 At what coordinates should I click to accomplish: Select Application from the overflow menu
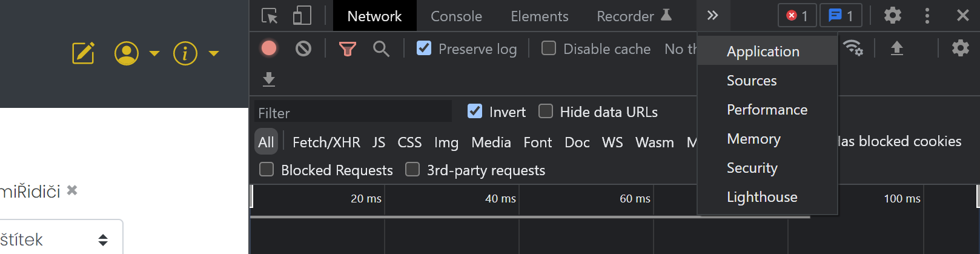763,52
